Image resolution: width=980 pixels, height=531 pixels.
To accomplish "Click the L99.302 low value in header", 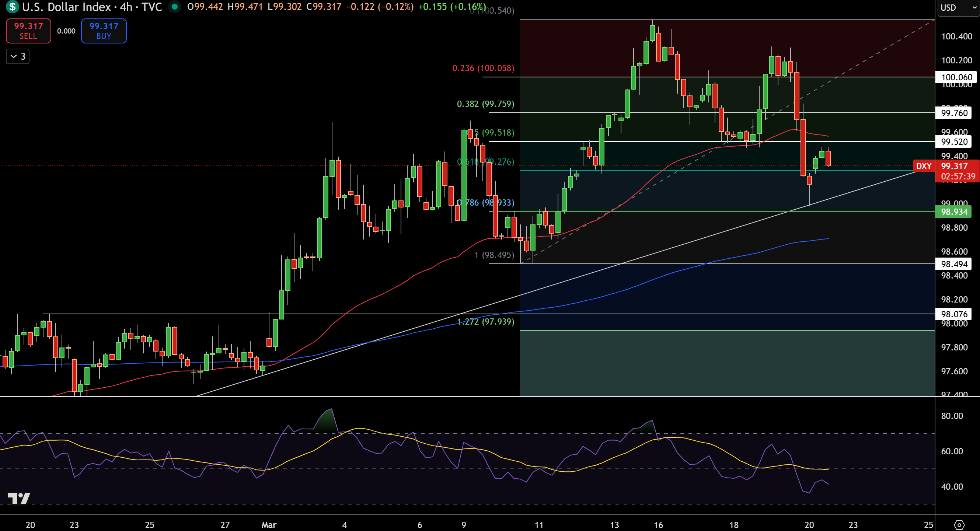I will pos(285,7).
